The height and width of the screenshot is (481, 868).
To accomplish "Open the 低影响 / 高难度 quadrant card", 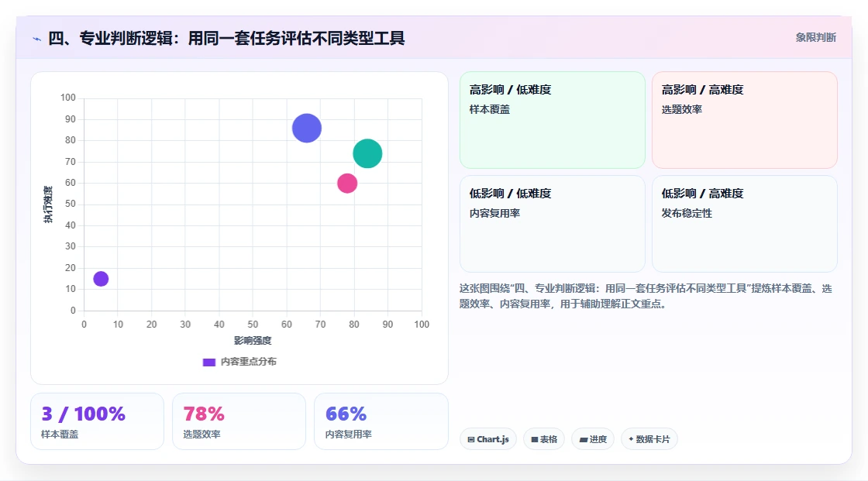I will click(x=745, y=224).
